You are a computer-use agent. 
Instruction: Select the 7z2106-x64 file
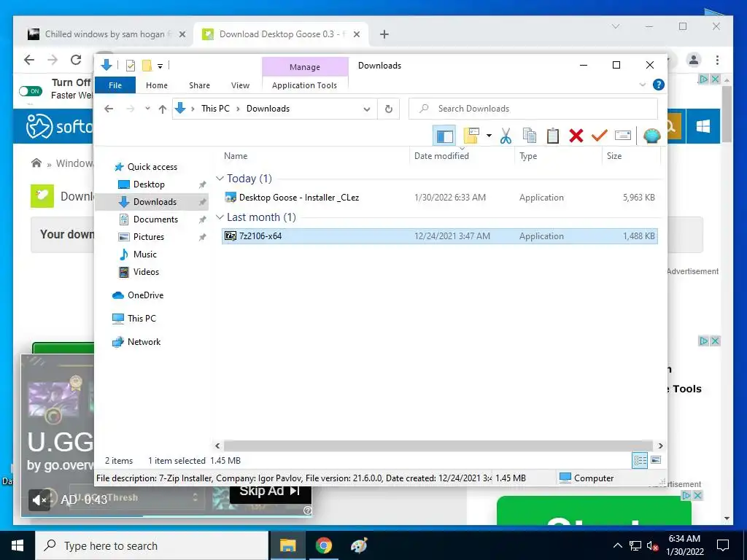440,236
